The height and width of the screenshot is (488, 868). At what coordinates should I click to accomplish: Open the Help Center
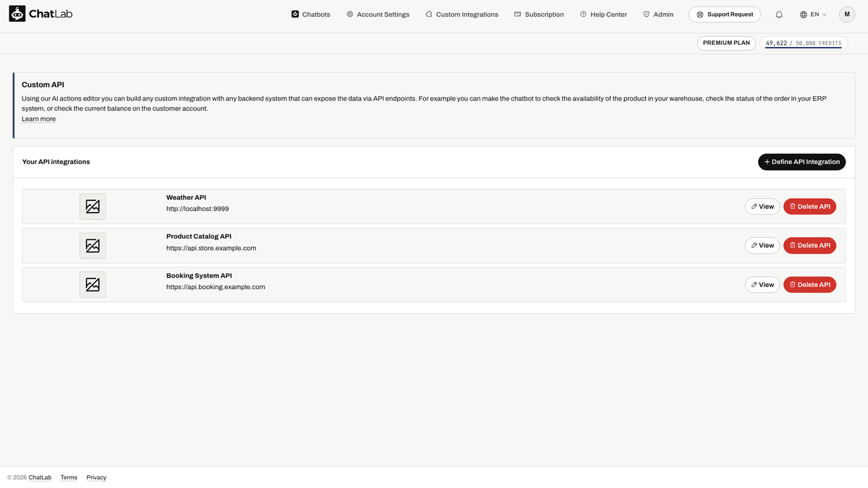pos(603,14)
